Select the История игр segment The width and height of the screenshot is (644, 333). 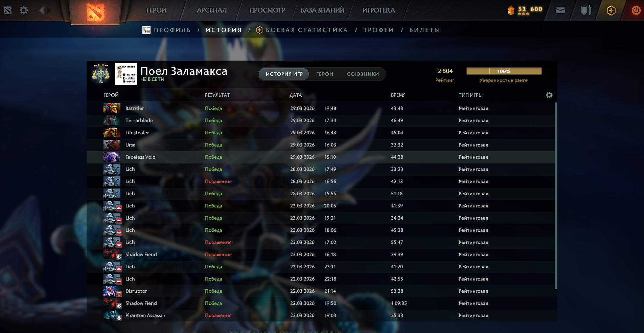(284, 74)
